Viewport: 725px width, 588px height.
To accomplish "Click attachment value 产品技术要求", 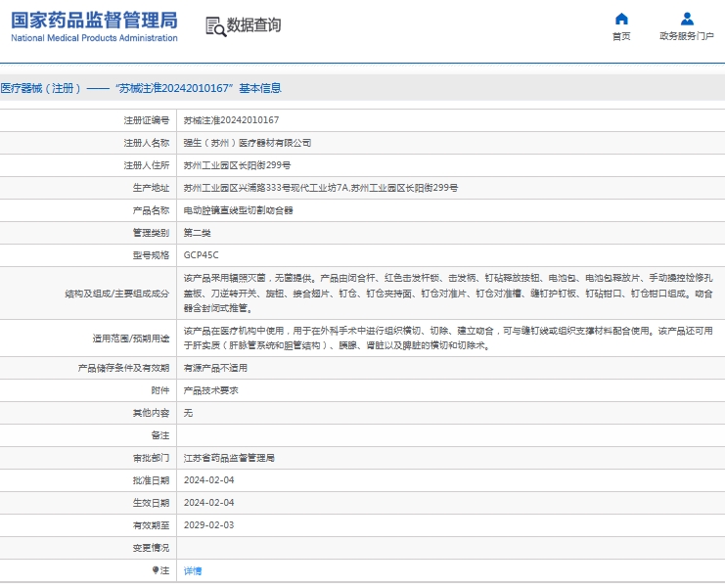I will tap(210, 390).
